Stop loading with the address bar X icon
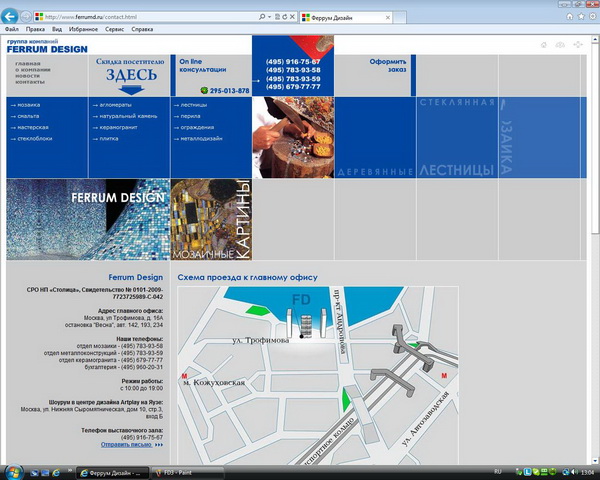Viewport: 600px width, 480px height. [x=292, y=17]
